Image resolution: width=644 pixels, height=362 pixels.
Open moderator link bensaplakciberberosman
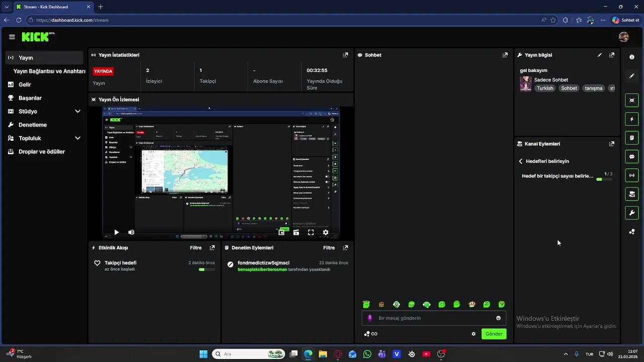pos(262,269)
